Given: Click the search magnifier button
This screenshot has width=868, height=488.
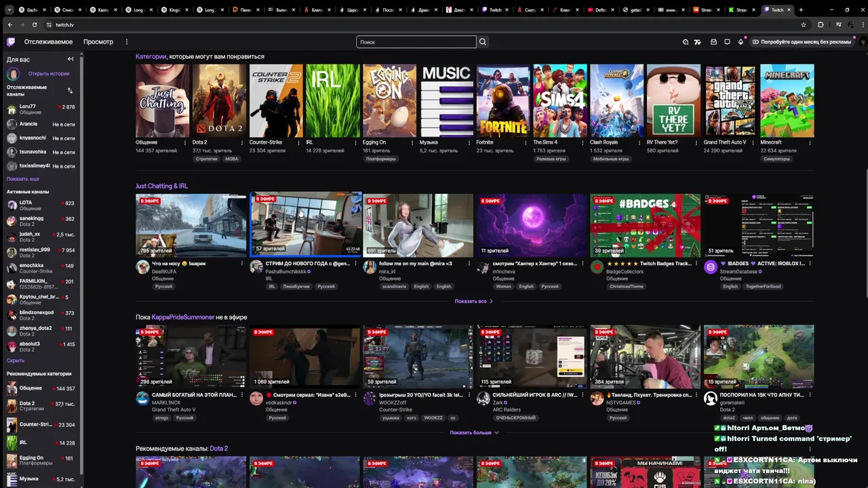Looking at the screenshot, I should pos(483,42).
